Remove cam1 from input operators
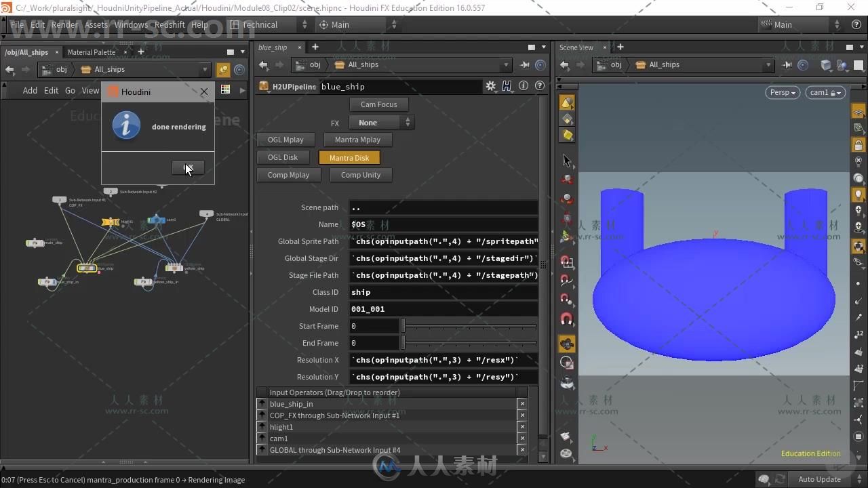This screenshot has width=868, height=488. tap(521, 439)
